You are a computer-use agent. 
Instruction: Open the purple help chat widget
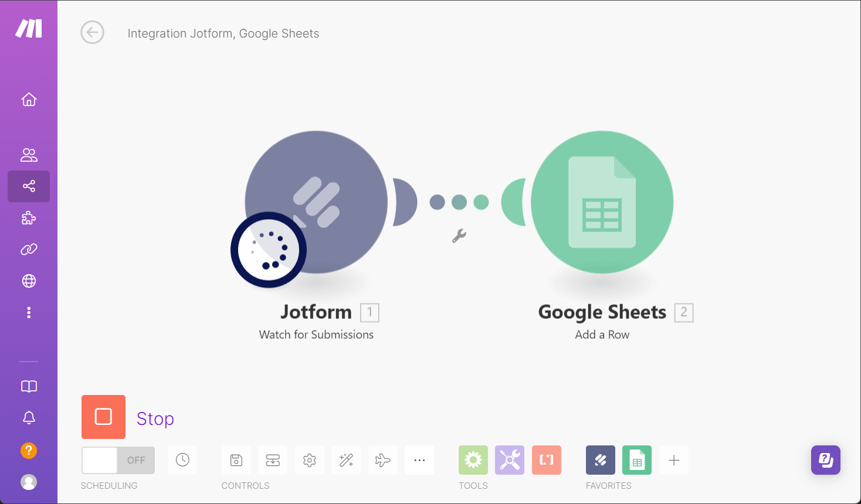pyautogui.click(x=826, y=460)
